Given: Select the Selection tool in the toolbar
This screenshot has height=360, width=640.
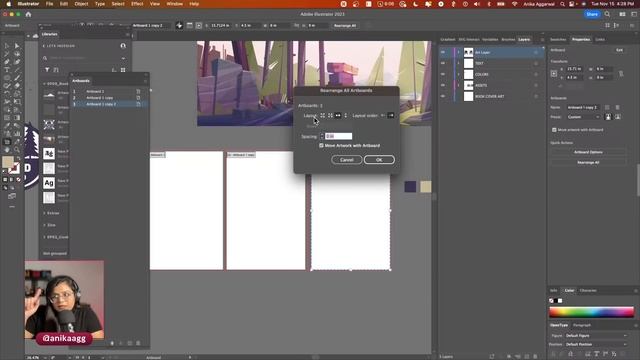Looking at the screenshot, I should pyautogui.click(x=7, y=46).
